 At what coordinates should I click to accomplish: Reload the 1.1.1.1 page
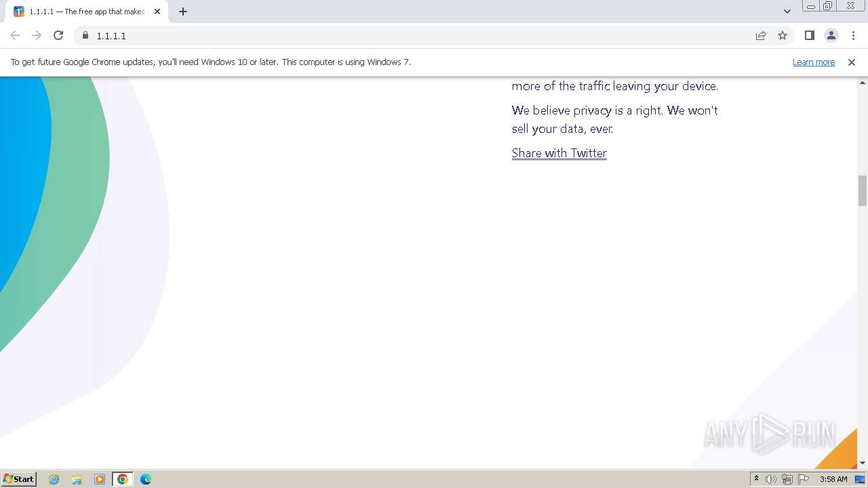pyautogui.click(x=58, y=35)
